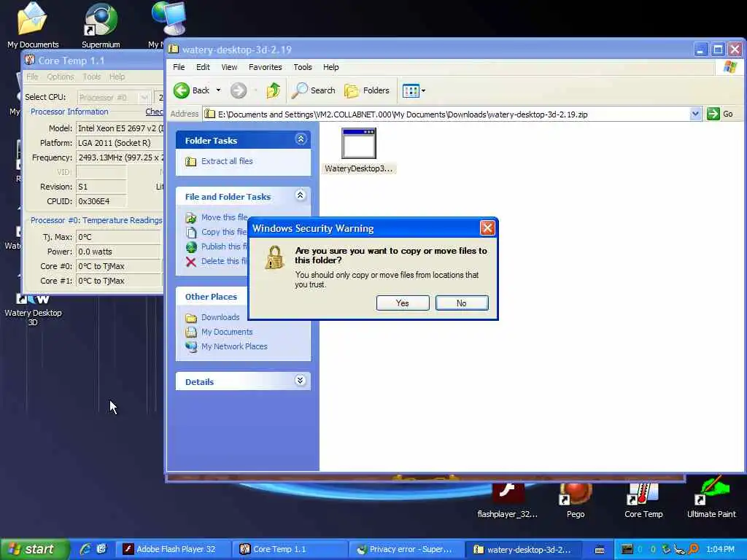Click Adobe Flash Player 32 taskbar button
747x560 pixels.
point(174,549)
